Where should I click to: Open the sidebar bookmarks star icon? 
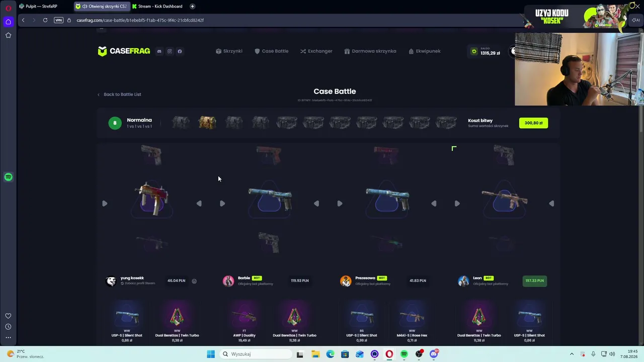click(8, 35)
